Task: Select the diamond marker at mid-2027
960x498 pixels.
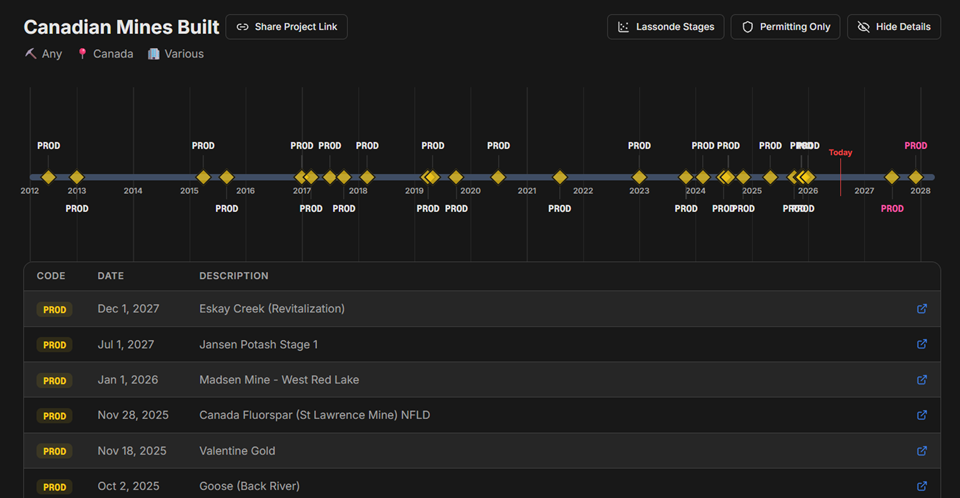Action: (x=892, y=177)
